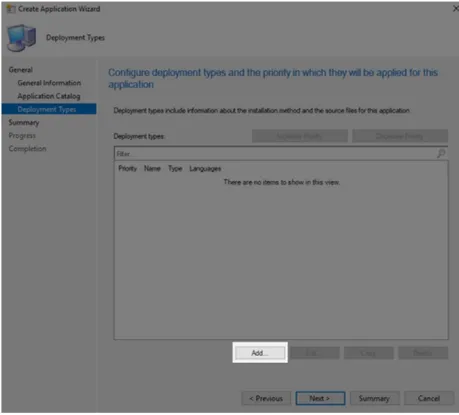Cancel the Create Application Wizard
Screen dimensions: 459x415
point(429,398)
